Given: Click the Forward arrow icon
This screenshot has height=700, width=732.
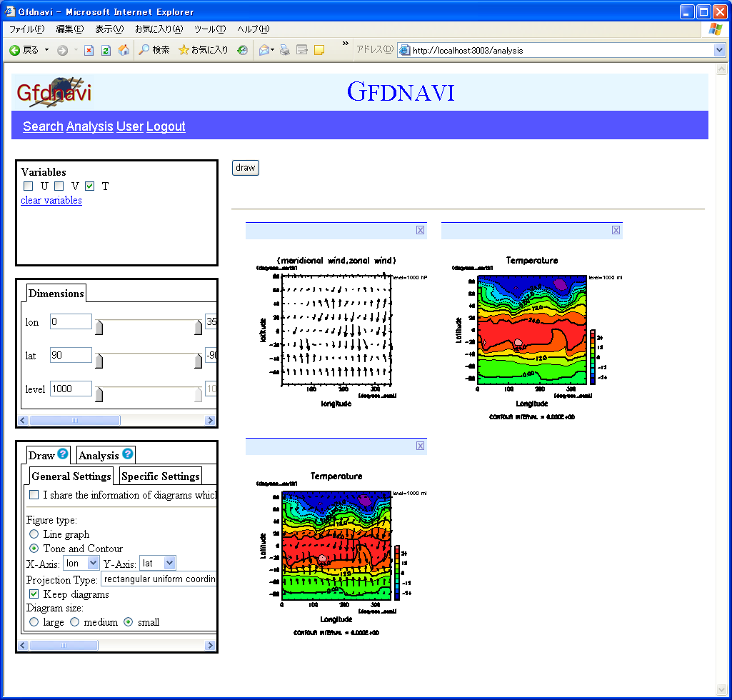Looking at the screenshot, I should point(63,50).
